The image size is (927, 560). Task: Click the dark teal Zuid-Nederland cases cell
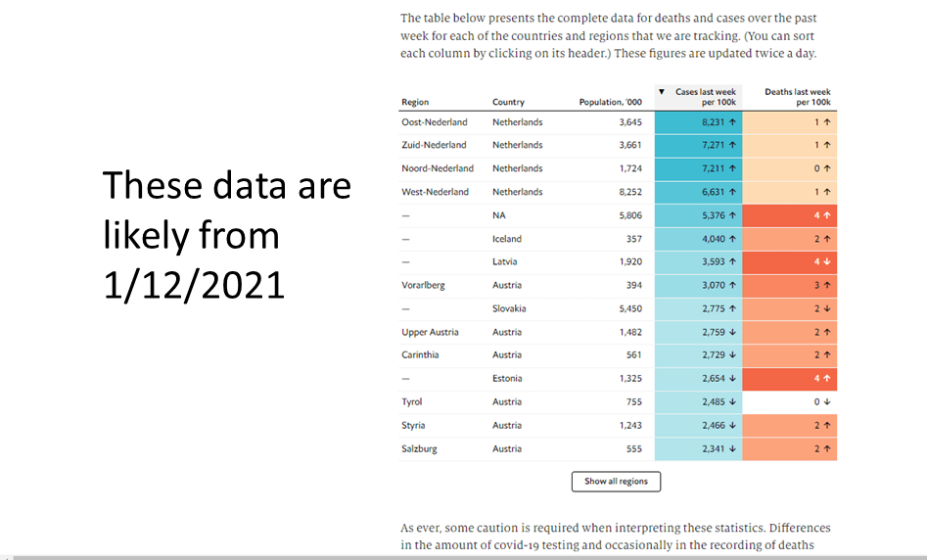click(x=697, y=146)
